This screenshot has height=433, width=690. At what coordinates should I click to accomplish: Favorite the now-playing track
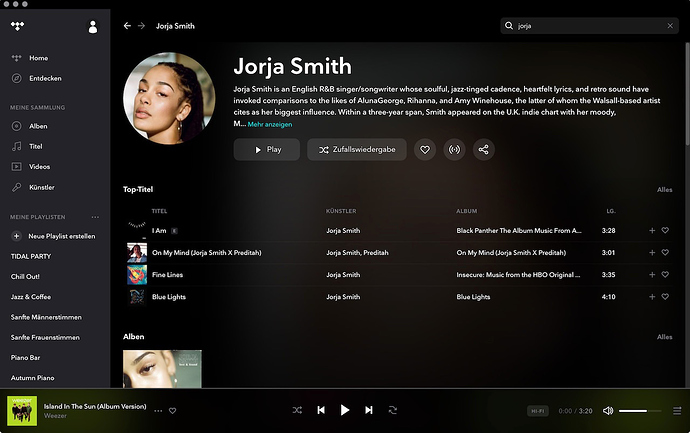coord(172,411)
